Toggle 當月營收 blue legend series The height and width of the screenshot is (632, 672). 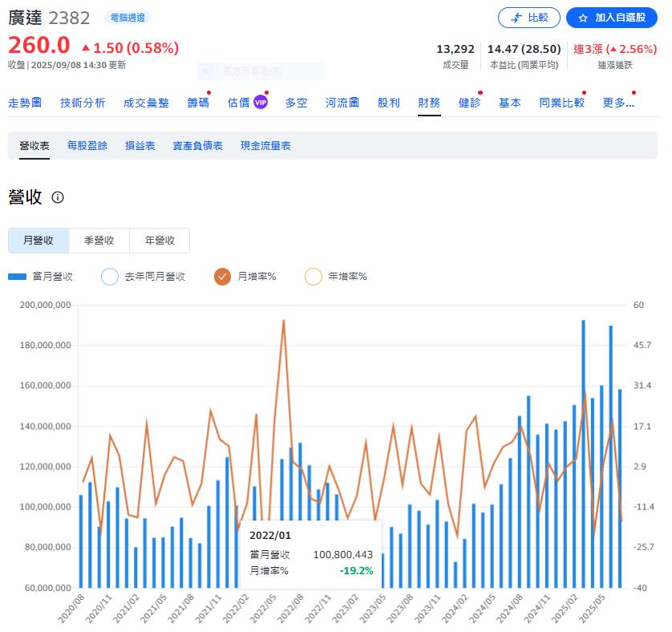41,277
